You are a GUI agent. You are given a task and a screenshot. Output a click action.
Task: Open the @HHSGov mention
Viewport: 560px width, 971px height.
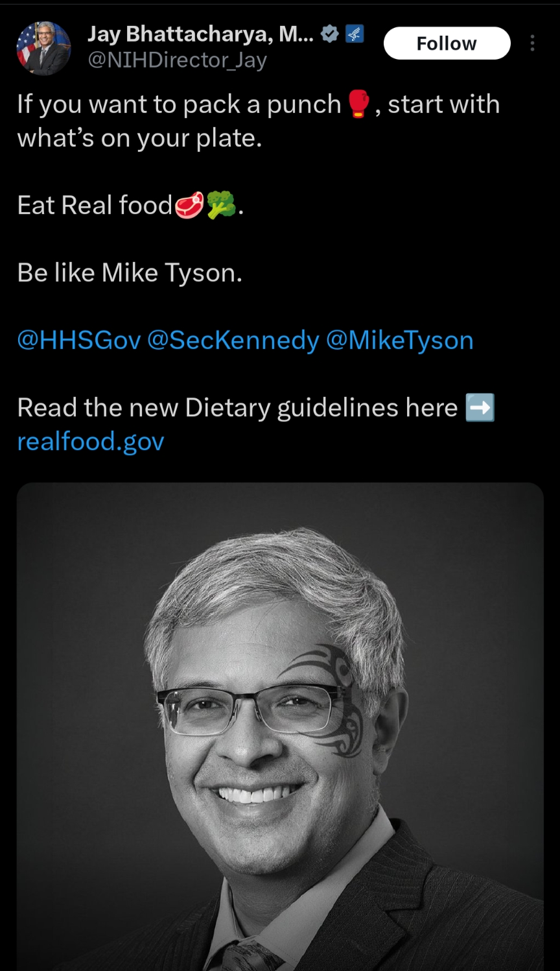[79, 341]
